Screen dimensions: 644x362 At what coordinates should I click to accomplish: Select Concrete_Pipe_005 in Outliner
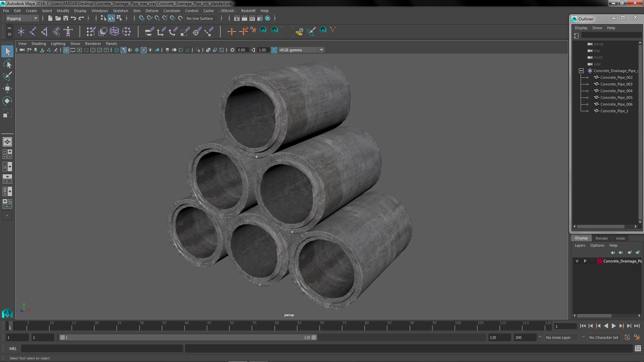click(616, 98)
